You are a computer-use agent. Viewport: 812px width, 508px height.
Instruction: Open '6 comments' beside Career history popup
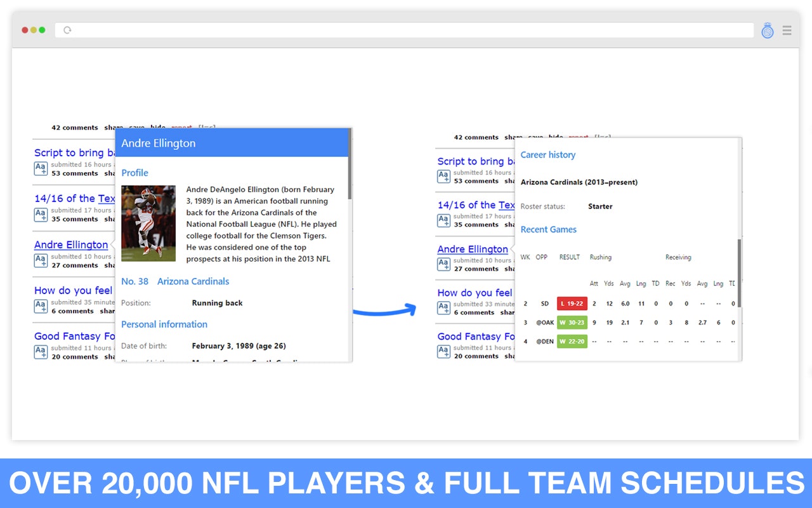pos(475,312)
